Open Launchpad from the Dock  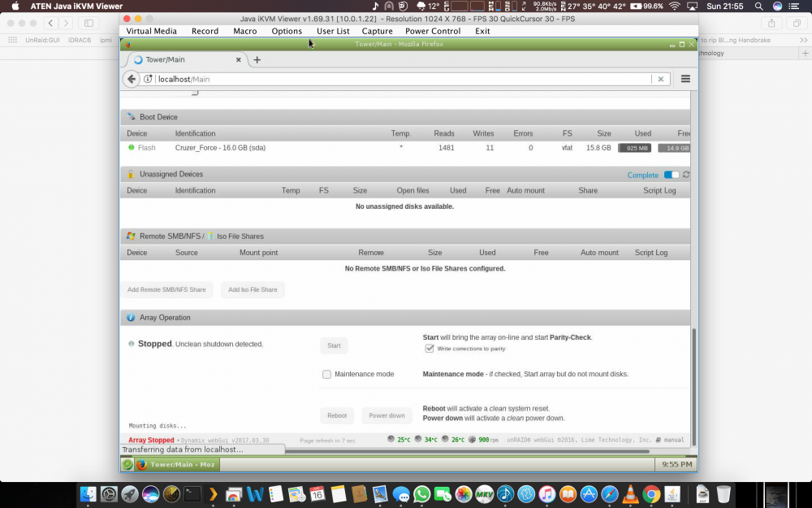click(x=130, y=494)
